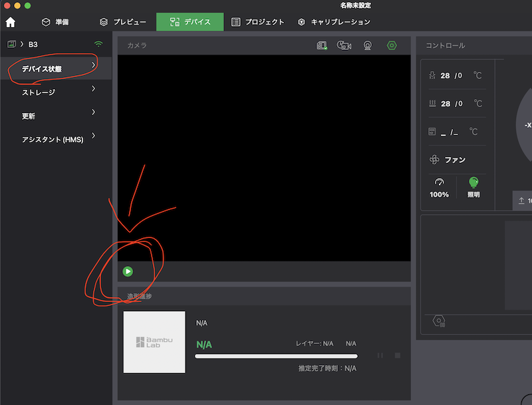Image resolution: width=532 pixels, height=405 pixels.
Task: Open the キャリブレーション tab
Action: tap(333, 22)
